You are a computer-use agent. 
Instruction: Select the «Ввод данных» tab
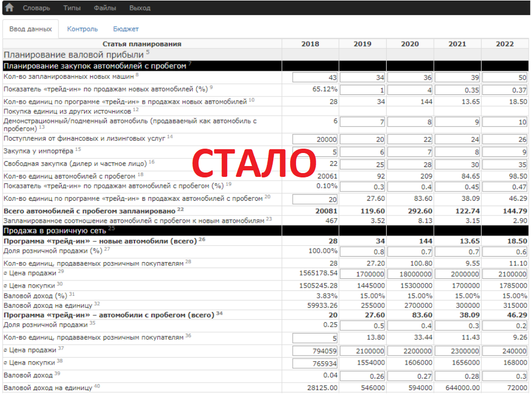click(x=30, y=29)
